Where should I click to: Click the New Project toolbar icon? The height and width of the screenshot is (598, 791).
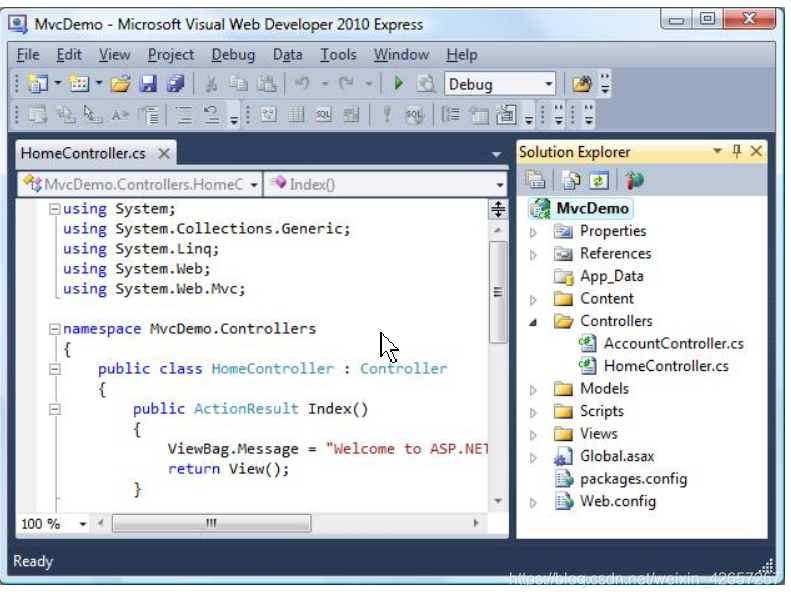(x=38, y=84)
